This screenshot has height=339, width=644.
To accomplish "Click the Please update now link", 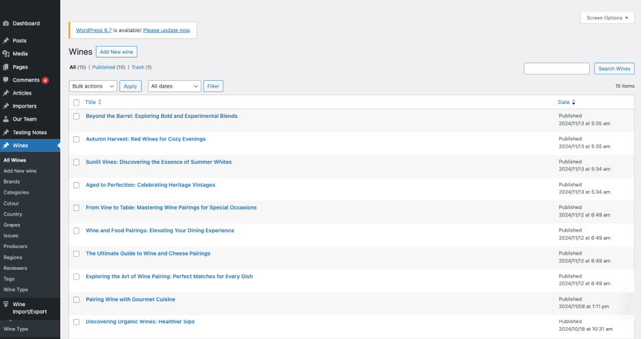I will 166,30.
